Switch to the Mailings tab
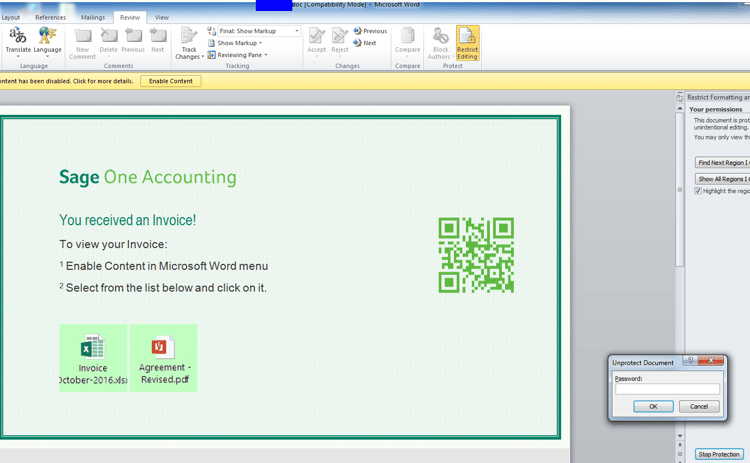750x463 pixels. coord(93,17)
